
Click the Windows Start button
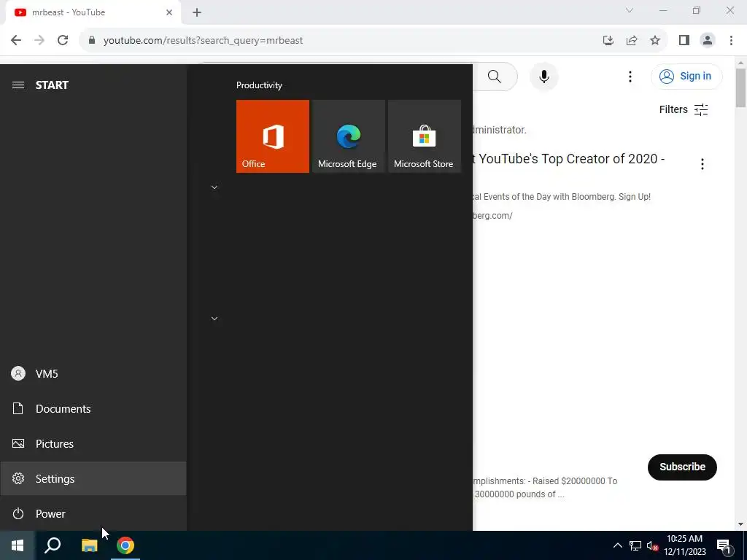[18, 545]
